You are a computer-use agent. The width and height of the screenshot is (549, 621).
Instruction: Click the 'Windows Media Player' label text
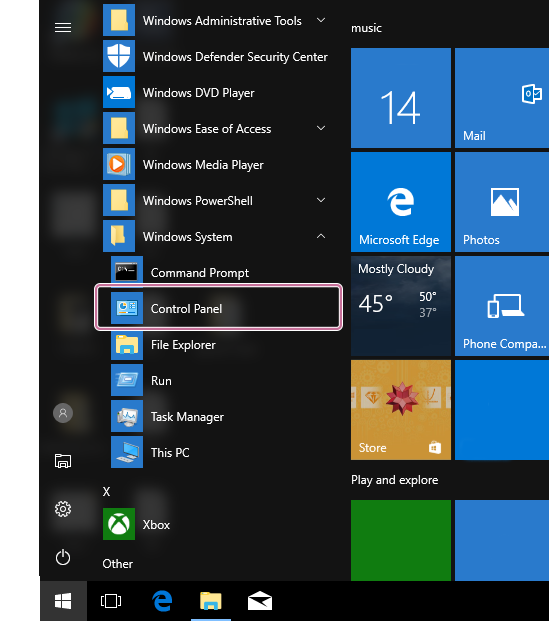(x=203, y=165)
